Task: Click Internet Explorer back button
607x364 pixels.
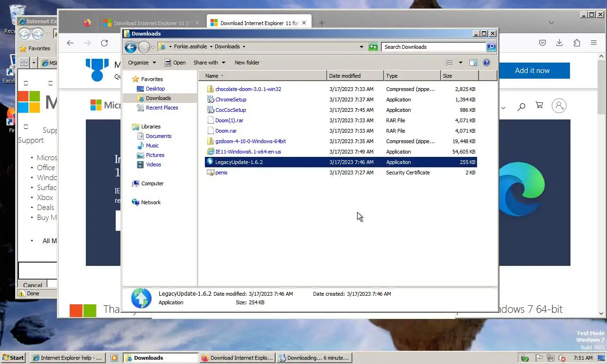Action: (24, 34)
